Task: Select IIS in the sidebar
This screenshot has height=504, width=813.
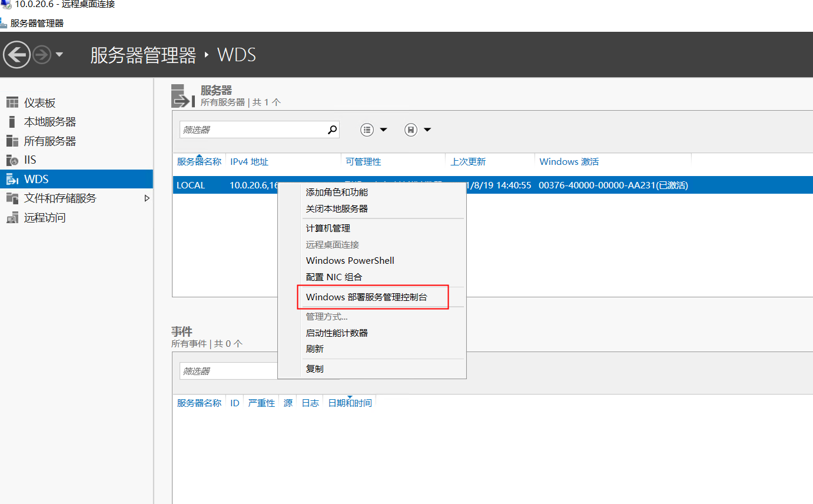Action: point(30,160)
